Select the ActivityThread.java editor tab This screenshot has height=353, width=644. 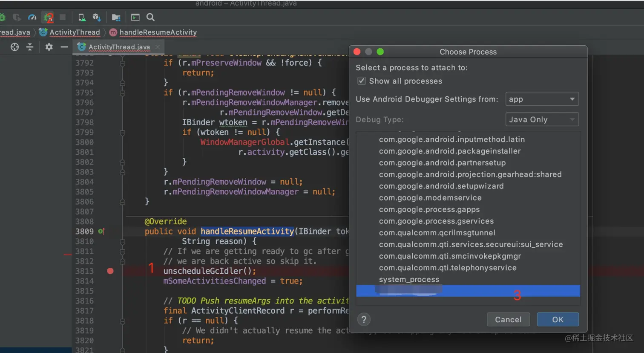119,47
